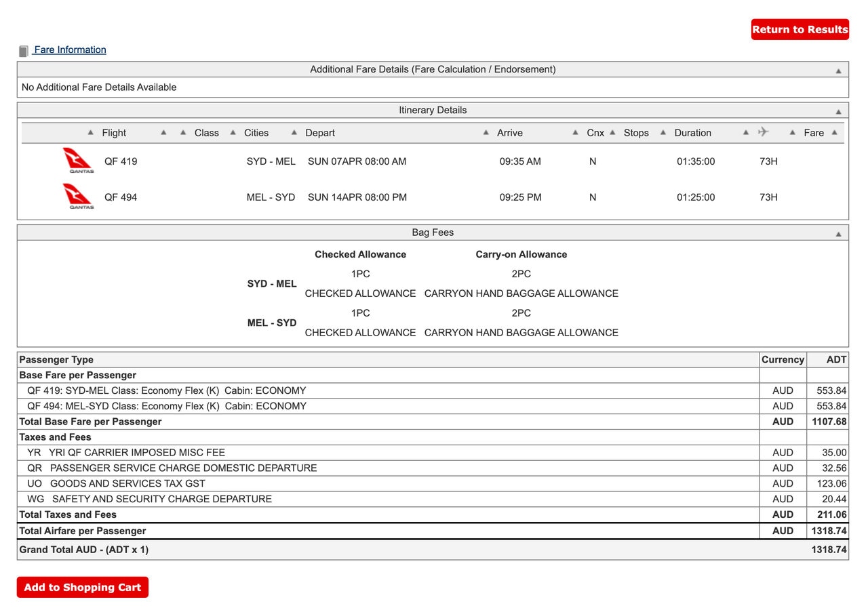Collapse the Itinerary Details section arrow
The height and width of the screenshot is (608, 868).
(838, 111)
